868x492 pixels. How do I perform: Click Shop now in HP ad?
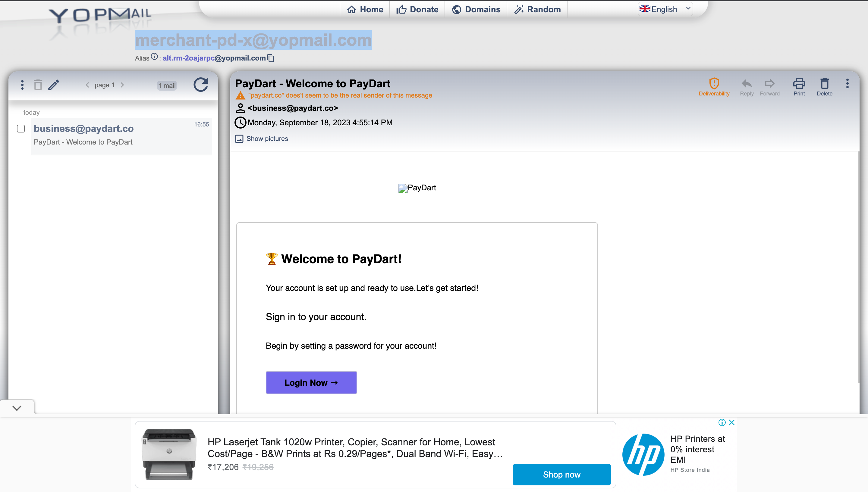coord(562,475)
